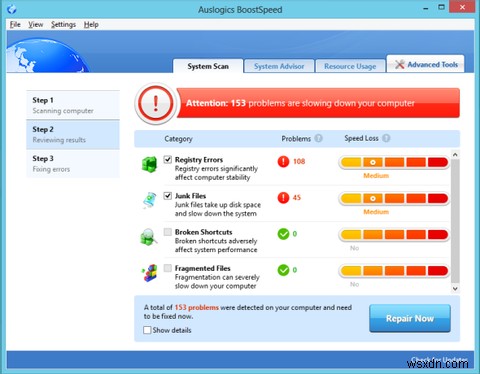Screen dimensions: 480x374
Task: Open the View menu
Action: tap(35, 24)
